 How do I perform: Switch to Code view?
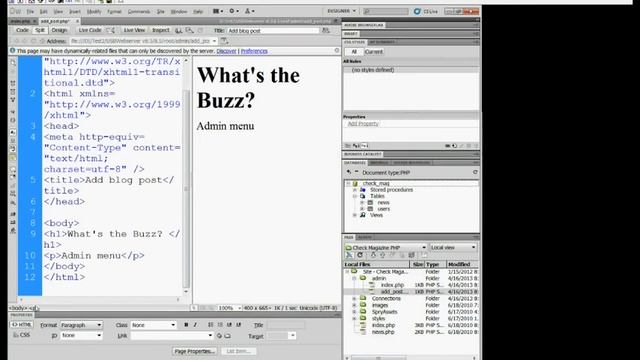click(22, 30)
